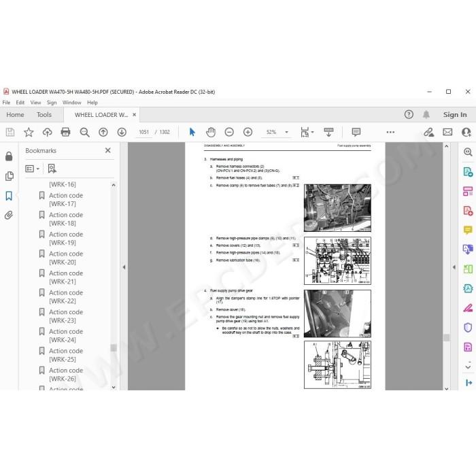The height and width of the screenshot is (476, 476).
Task: Click the Save file icon
Action: point(10,132)
